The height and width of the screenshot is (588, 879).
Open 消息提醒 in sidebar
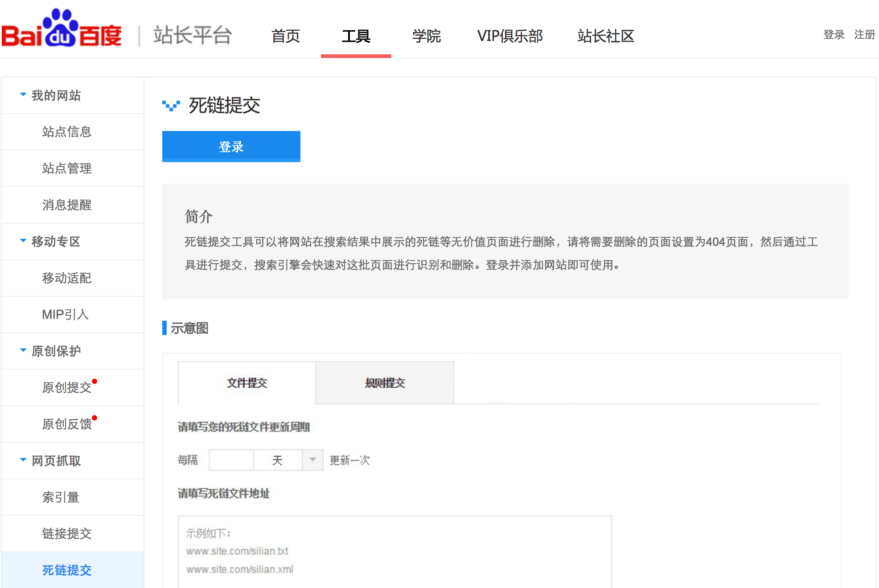pyautogui.click(x=73, y=205)
